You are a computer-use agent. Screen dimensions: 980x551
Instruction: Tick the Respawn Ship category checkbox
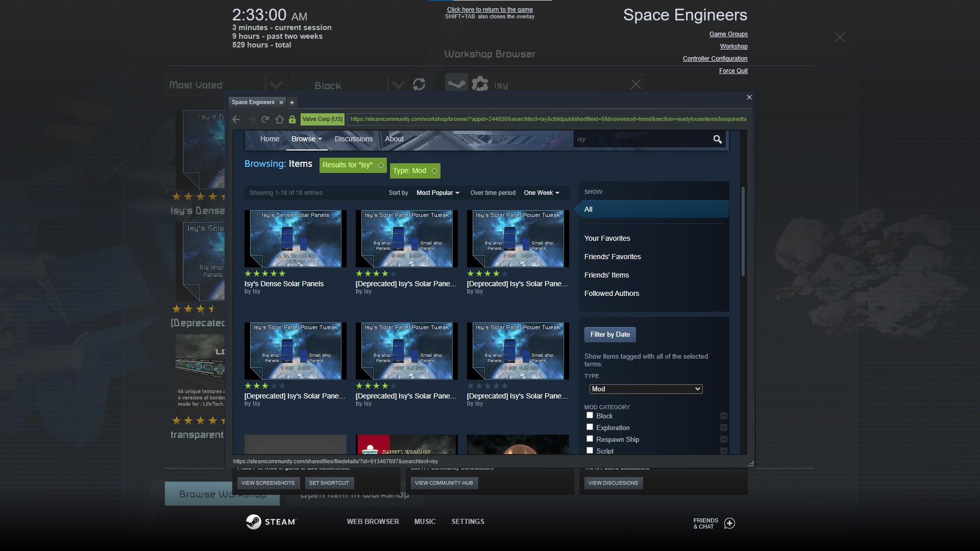(x=590, y=439)
